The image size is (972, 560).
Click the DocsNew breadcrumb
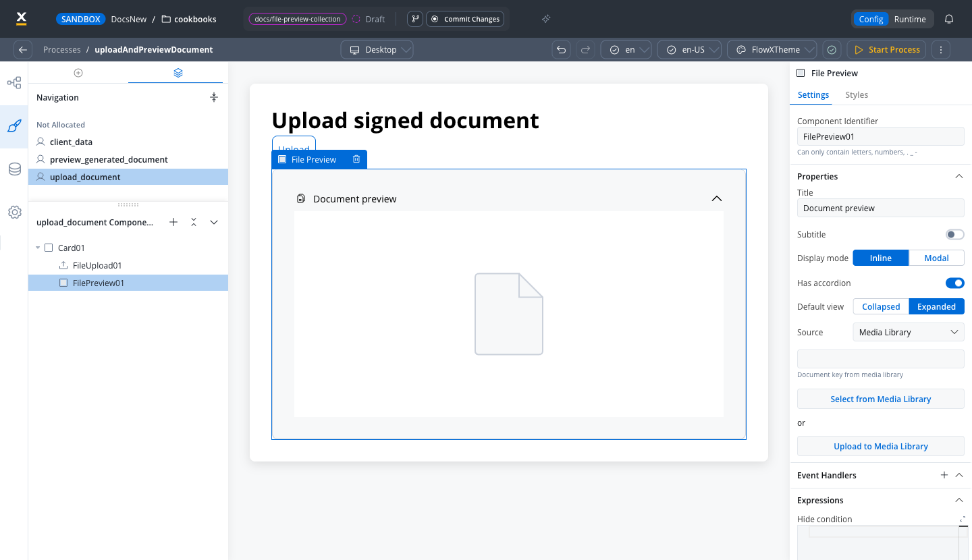129,19
